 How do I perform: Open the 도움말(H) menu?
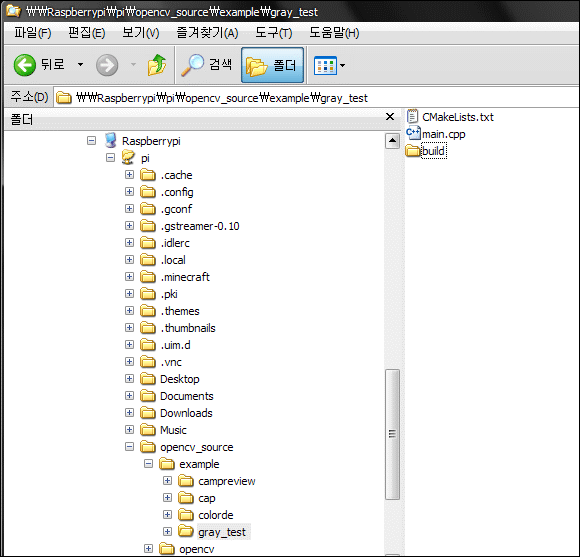pos(334,33)
